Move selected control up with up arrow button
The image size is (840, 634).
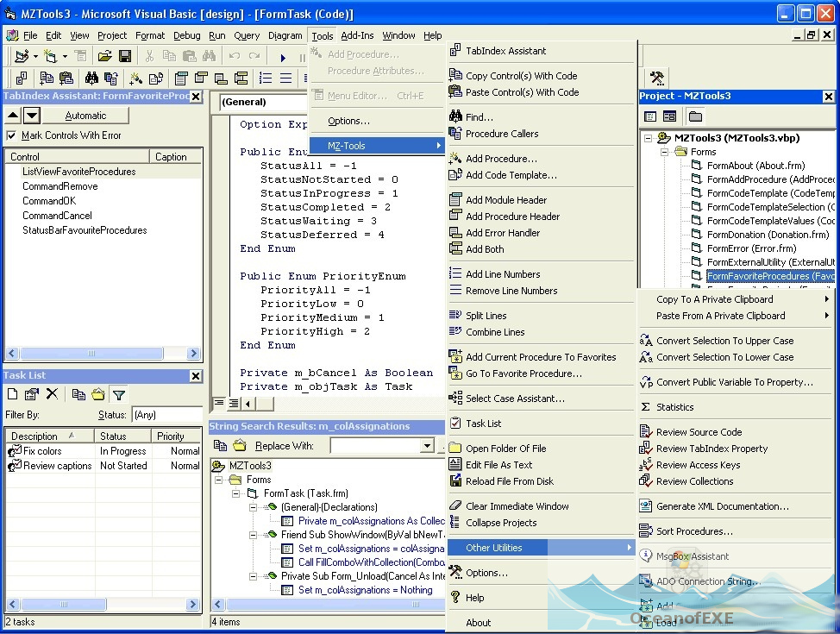(x=13, y=116)
